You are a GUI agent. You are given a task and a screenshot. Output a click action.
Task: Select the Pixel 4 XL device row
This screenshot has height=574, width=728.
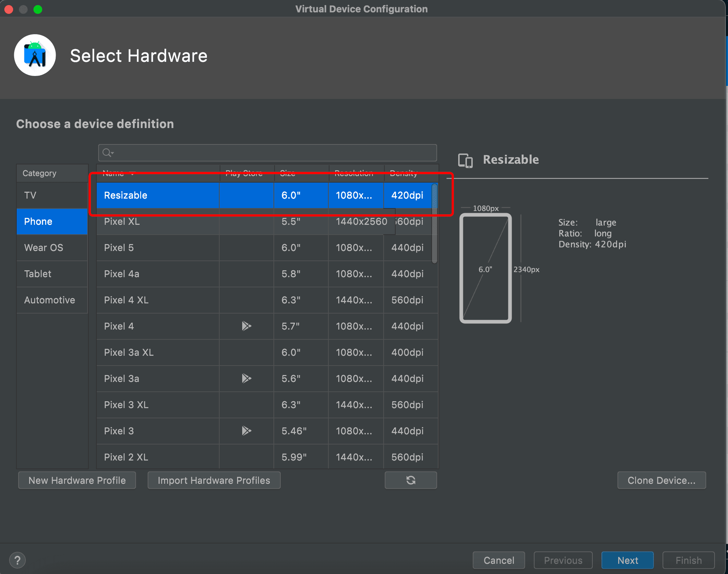pos(267,300)
